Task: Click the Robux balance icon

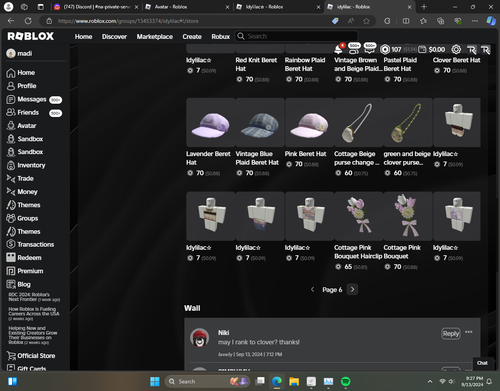Action: coord(385,49)
